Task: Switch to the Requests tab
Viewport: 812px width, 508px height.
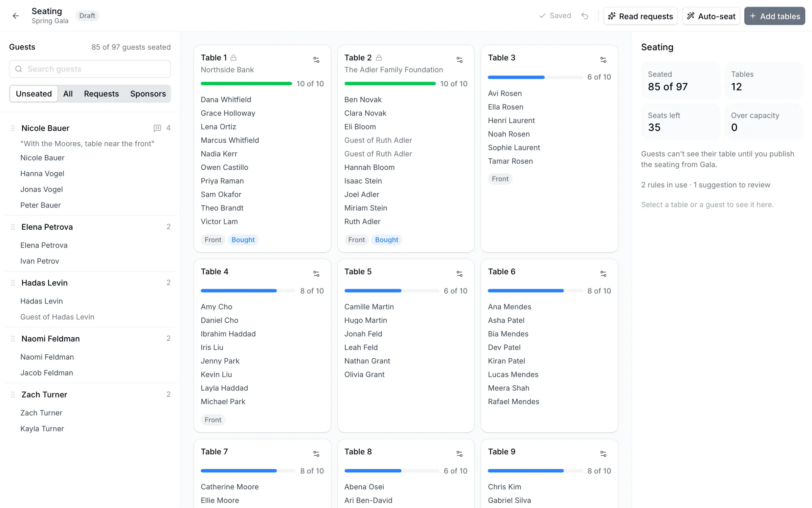Action: tap(101, 94)
